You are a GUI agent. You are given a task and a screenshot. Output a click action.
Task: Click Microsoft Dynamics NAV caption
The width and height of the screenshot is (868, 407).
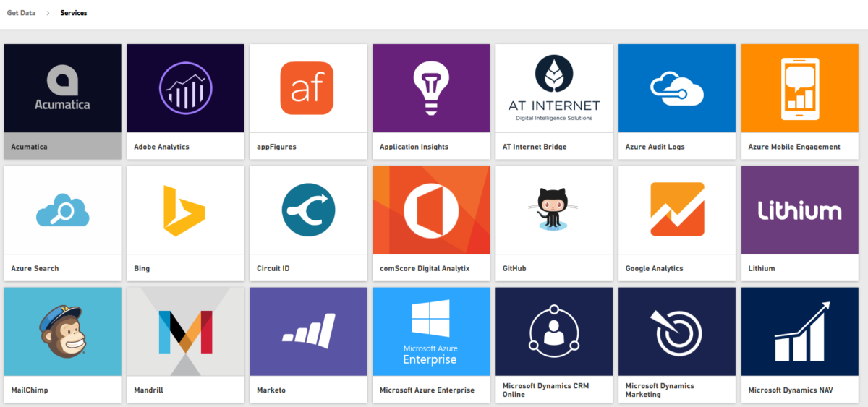point(791,390)
